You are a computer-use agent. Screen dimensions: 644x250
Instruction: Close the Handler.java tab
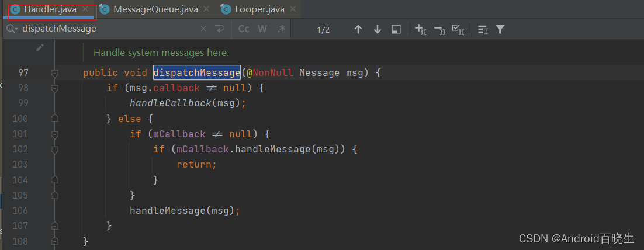[x=85, y=9]
